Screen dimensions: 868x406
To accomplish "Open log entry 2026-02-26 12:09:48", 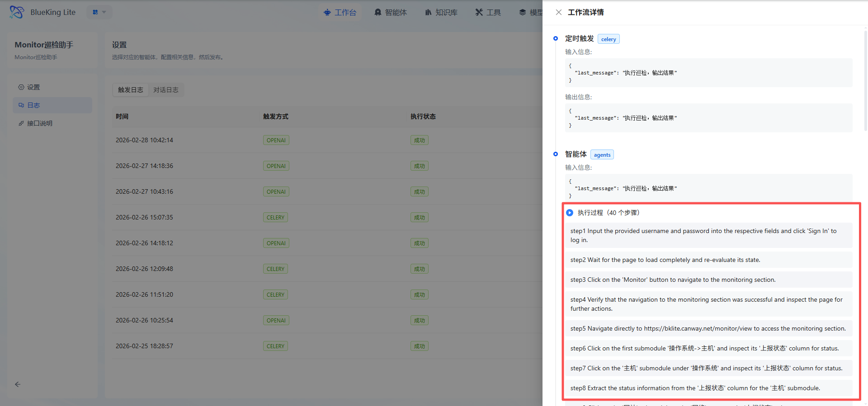I will click(144, 269).
